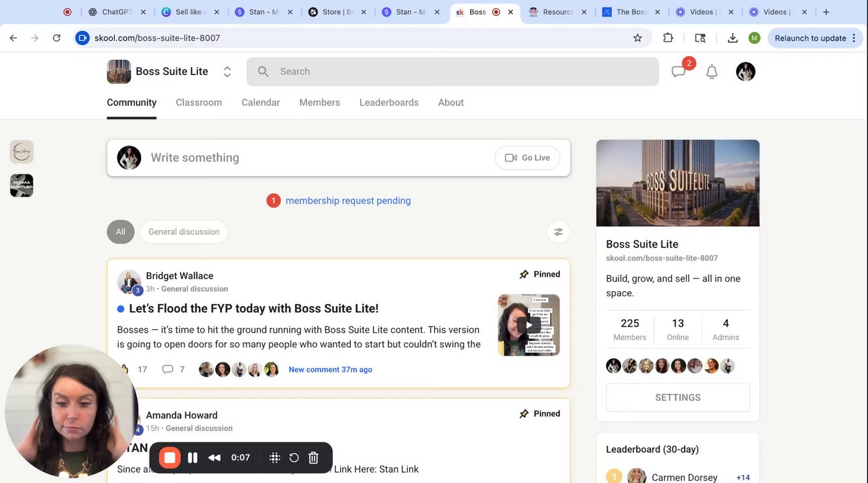Open the Members tab
This screenshot has height=483, width=868.
pos(319,103)
